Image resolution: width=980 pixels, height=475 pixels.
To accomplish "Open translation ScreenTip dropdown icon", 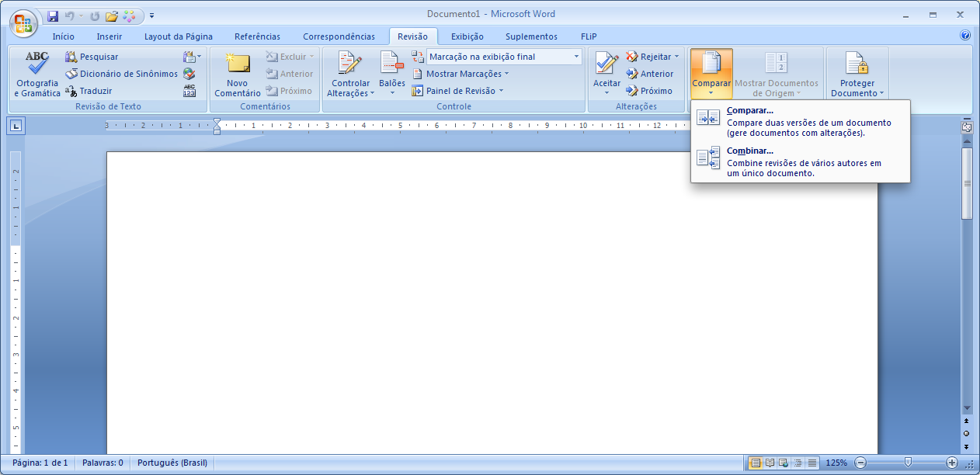I will click(192, 57).
